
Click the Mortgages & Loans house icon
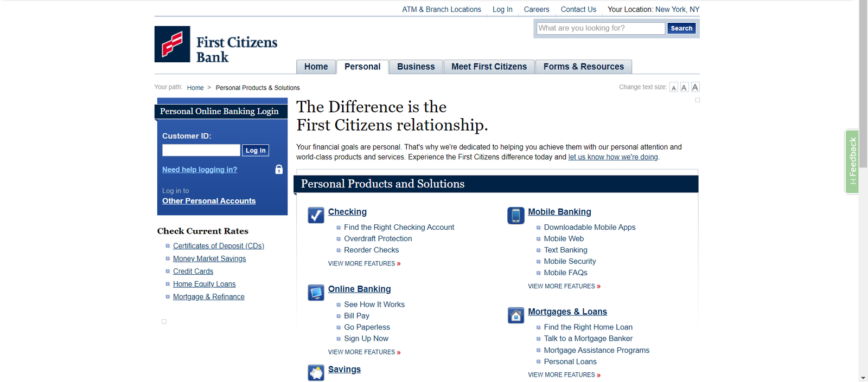[x=515, y=315]
